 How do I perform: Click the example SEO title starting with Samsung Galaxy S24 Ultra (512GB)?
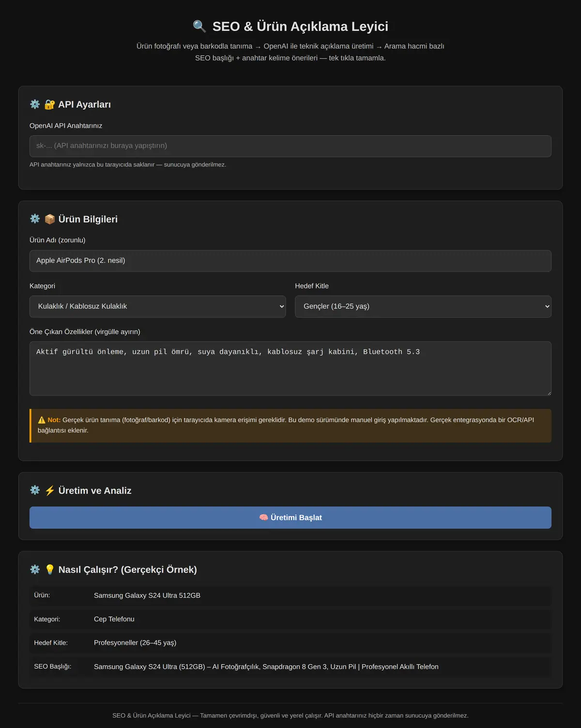[266, 667]
